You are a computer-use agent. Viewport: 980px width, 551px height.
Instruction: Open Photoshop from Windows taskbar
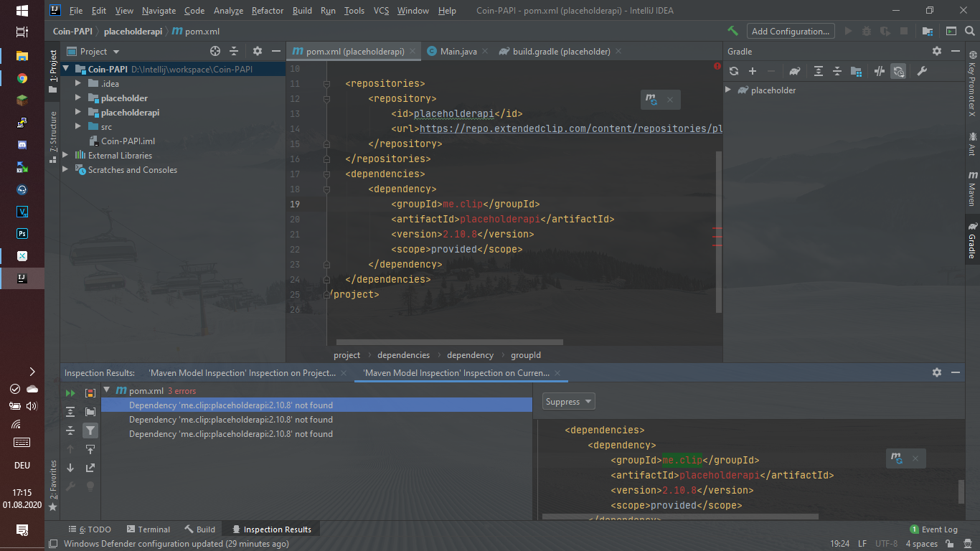(x=22, y=234)
